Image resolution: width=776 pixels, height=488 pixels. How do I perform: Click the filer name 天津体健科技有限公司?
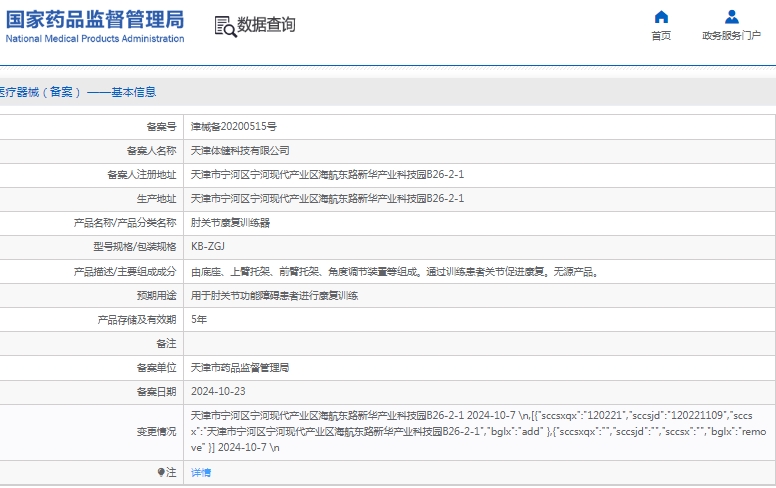point(240,150)
